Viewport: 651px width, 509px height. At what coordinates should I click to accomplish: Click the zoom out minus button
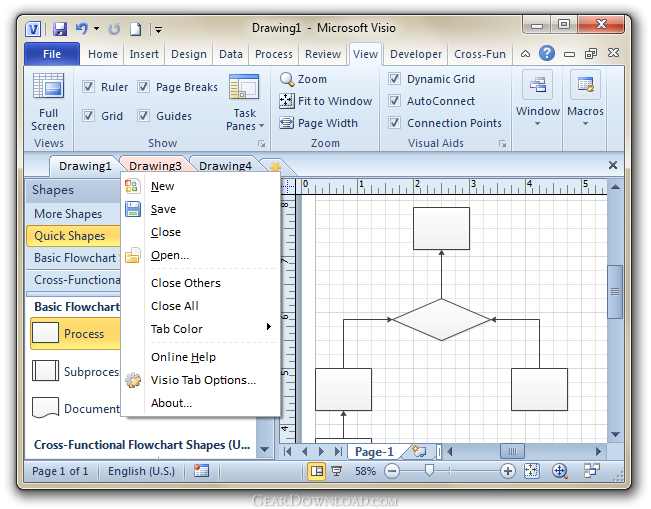pos(392,471)
